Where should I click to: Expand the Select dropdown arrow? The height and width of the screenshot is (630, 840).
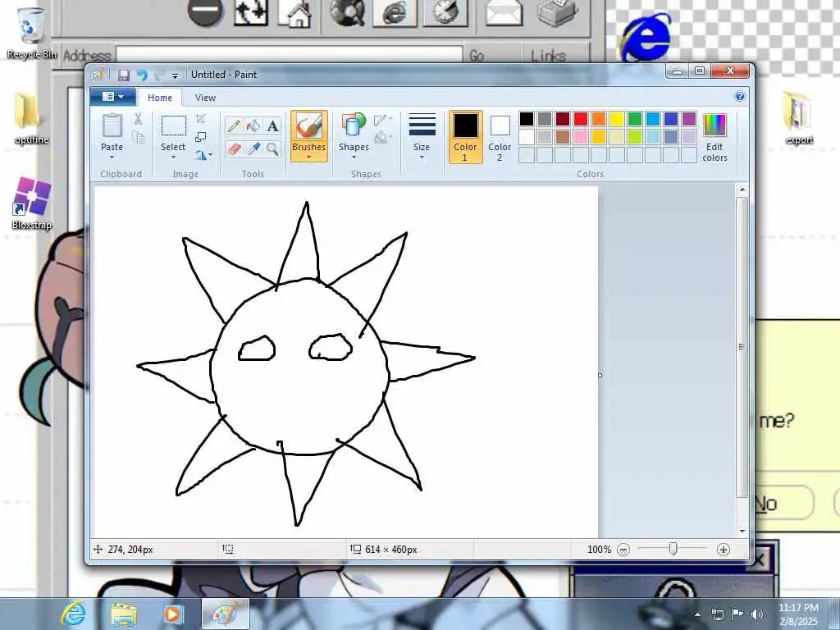coord(173,157)
